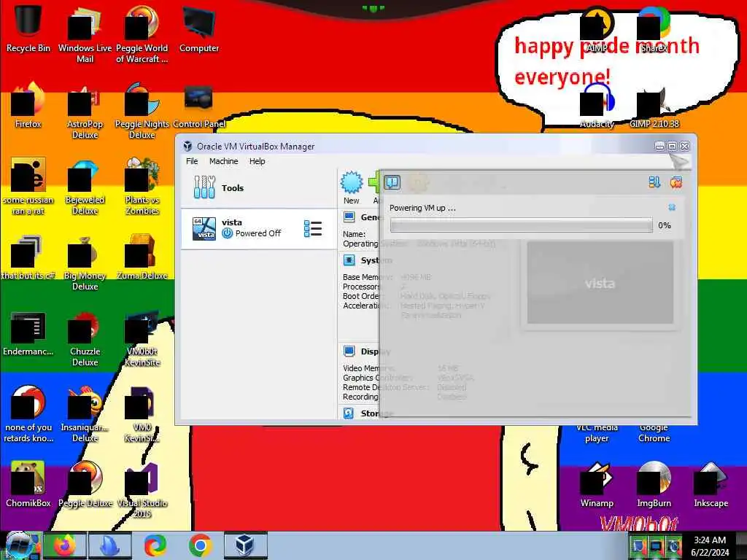
Task: Click the General section header icon
Action: pos(349,217)
